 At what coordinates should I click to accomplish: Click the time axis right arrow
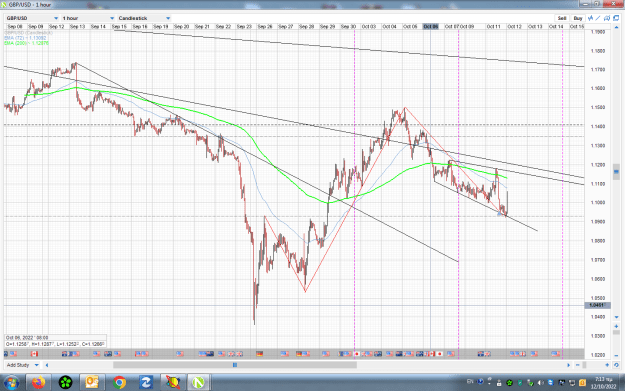pyautogui.click(x=569, y=365)
